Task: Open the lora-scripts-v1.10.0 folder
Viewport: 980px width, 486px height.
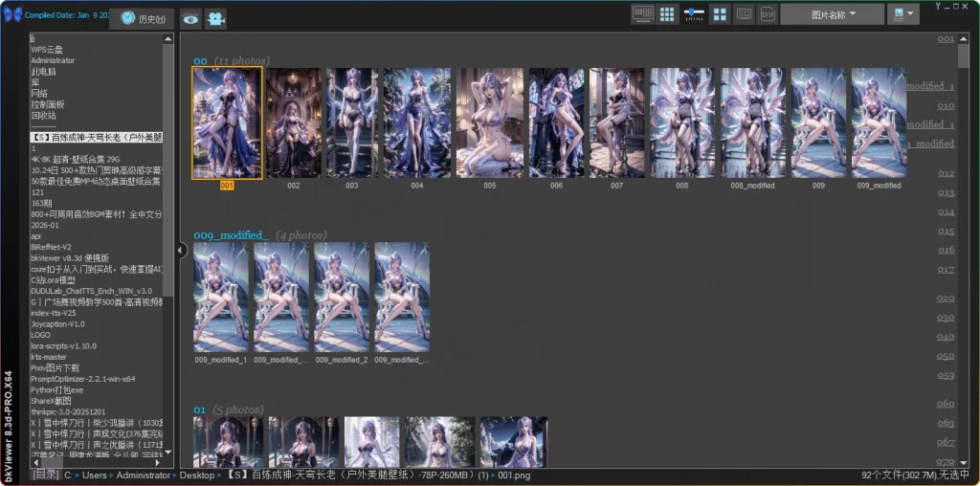Action: point(64,346)
